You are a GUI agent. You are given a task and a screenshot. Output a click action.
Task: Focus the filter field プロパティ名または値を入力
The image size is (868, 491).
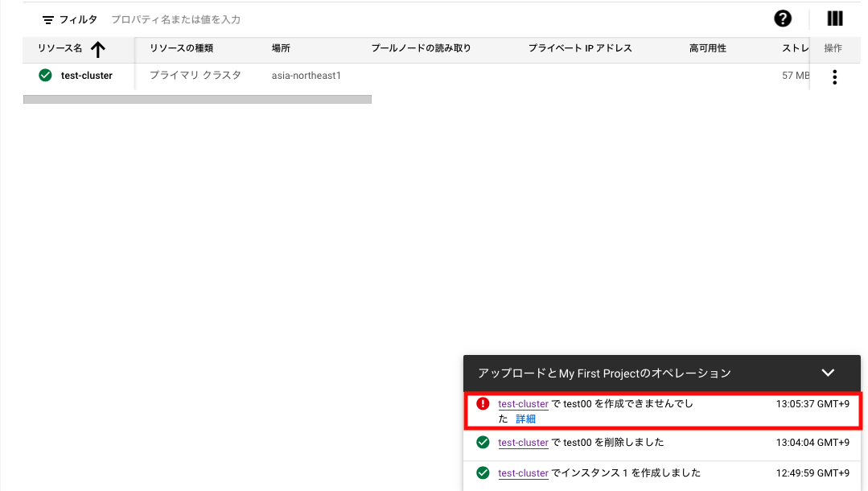(x=175, y=19)
